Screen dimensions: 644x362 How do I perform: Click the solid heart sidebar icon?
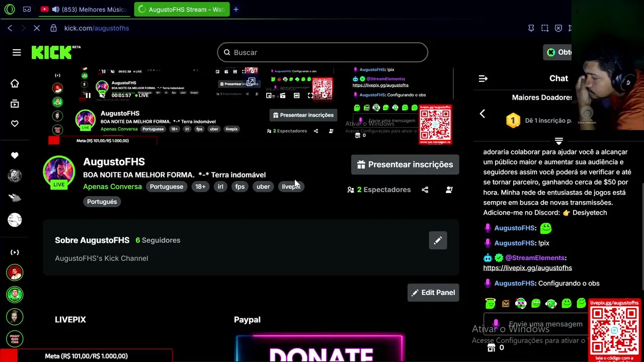tap(15, 155)
